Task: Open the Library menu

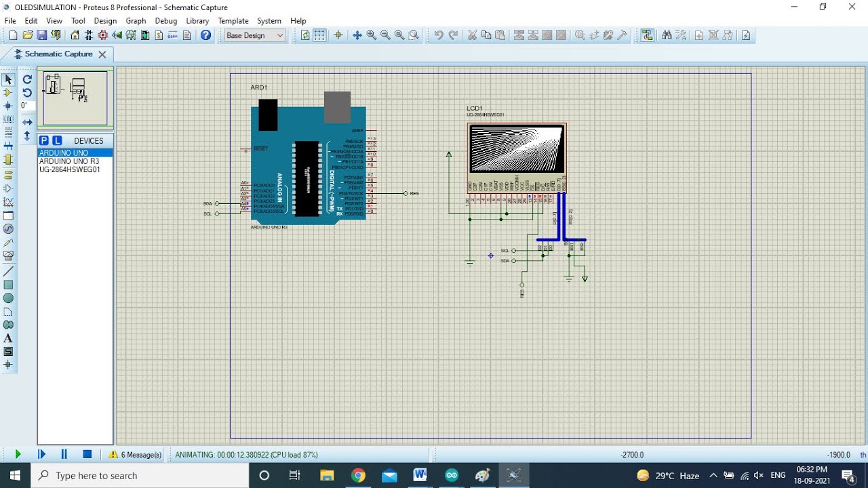Action: pyautogui.click(x=197, y=21)
